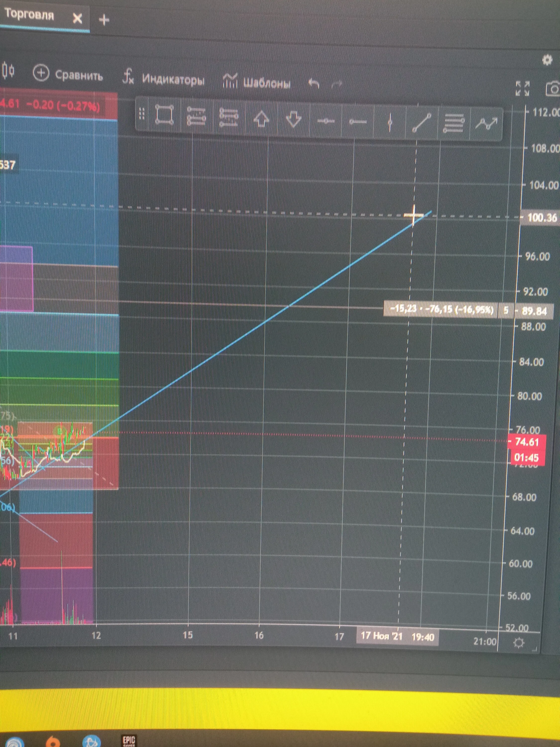This screenshot has width=560, height=747.
Task: Select the Vertical Line tool
Action: click(x=390, y=123)
